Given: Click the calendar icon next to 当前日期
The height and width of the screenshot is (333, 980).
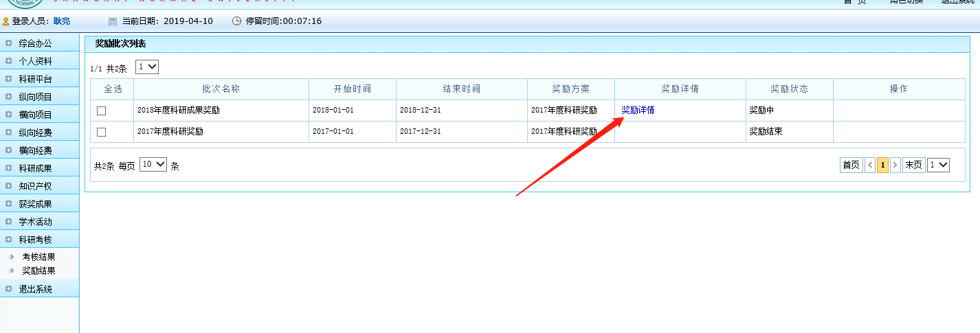Looking at the screenshot, I should 113,21.
